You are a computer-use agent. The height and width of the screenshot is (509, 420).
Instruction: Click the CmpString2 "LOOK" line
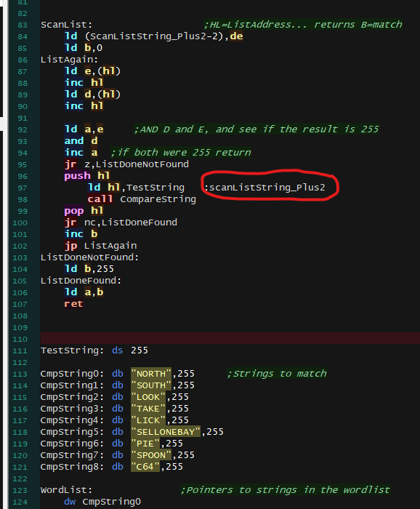pos(115,397)
